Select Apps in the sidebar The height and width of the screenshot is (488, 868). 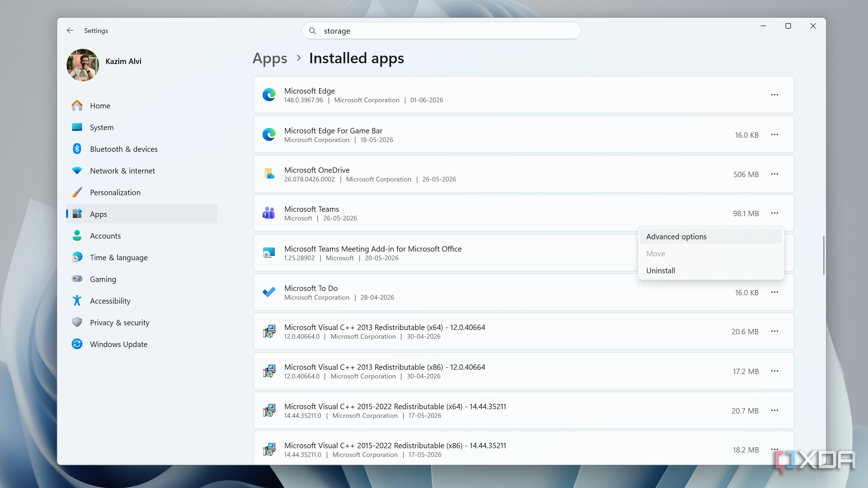click(x=142, y=214)
